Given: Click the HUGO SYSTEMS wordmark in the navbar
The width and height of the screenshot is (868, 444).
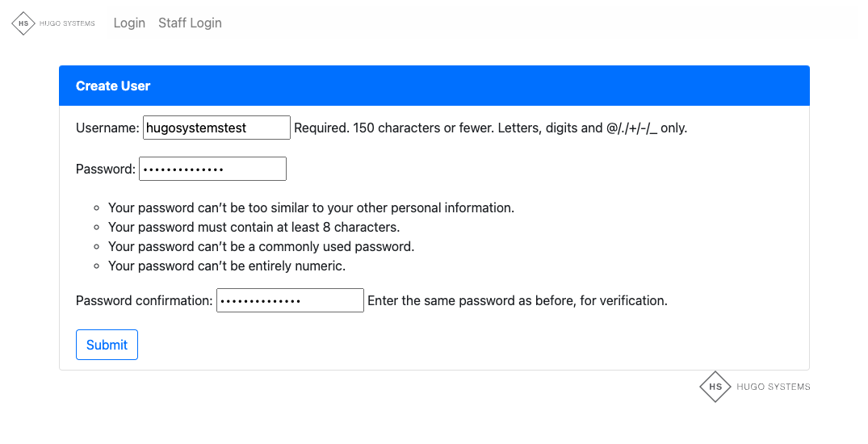Looking at the screenshot, I should [67, 23].
